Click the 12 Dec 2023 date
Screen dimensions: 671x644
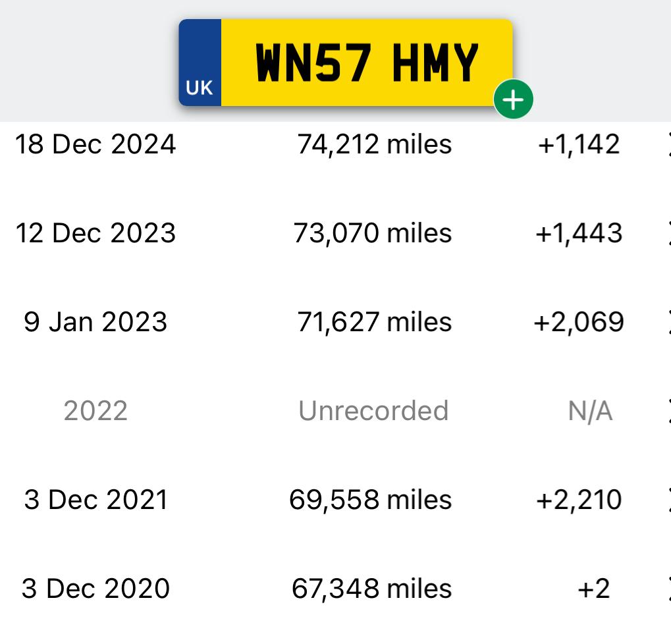95,233
